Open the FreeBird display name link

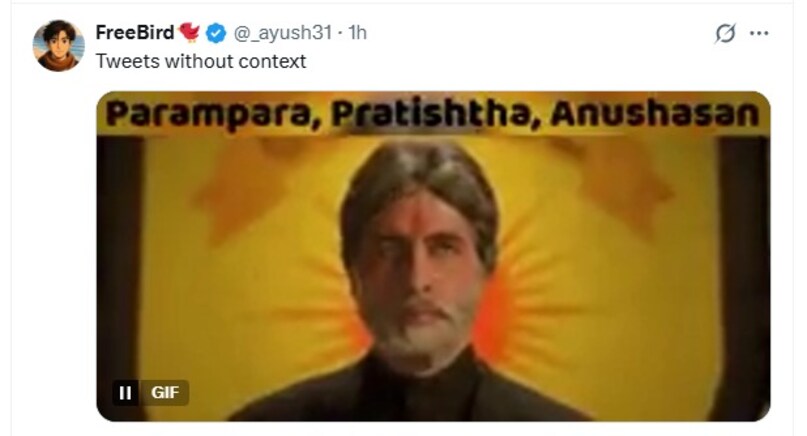pos(135,32)
